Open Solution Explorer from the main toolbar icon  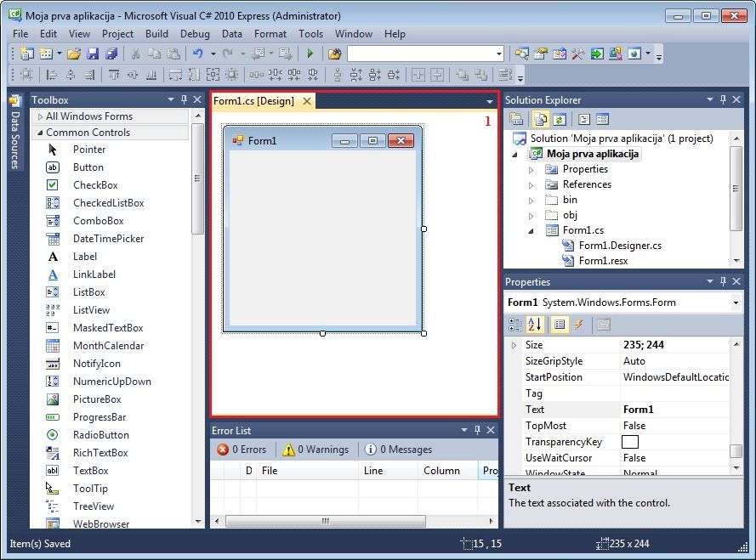click(x=521, y=54)
